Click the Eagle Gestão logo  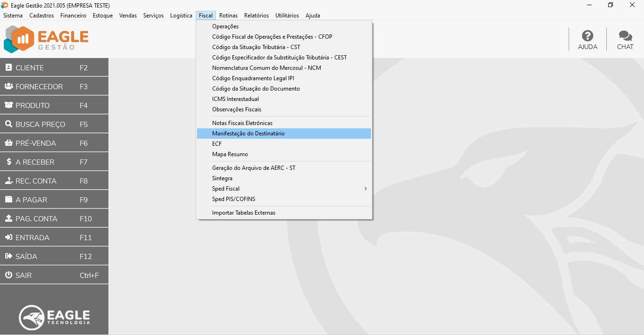pos(46,39)
